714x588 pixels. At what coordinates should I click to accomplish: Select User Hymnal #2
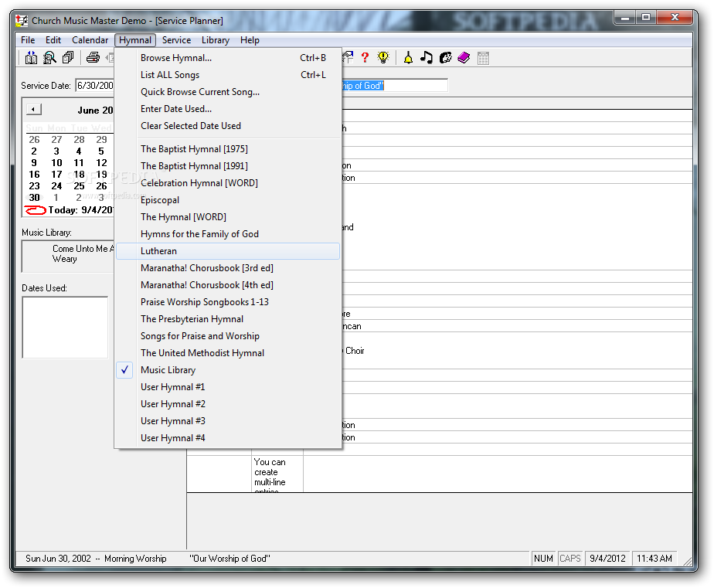click(x=228, y=404)
